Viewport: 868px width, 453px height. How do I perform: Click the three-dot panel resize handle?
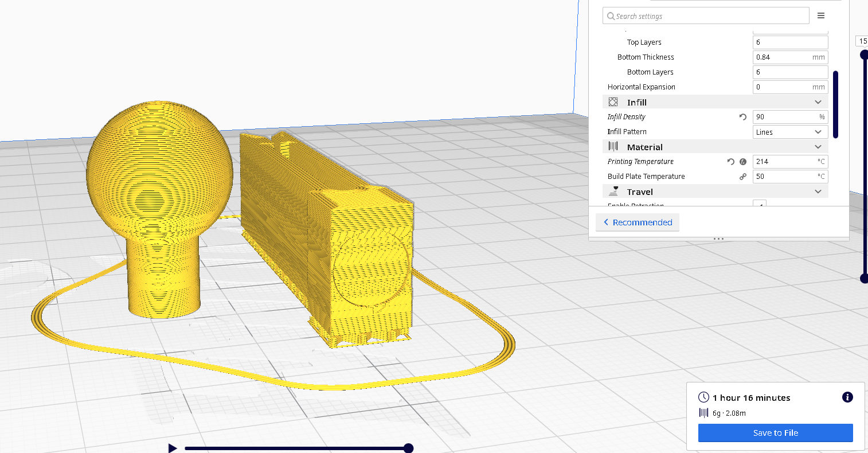pos(718,239)
